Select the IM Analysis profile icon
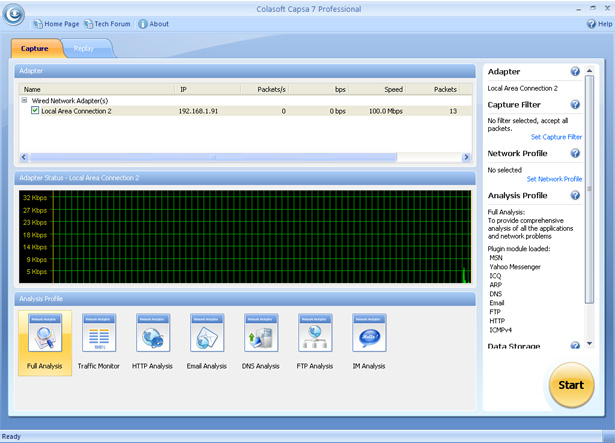The width and height of the screenshot is (615, 443). click(369, 342)
